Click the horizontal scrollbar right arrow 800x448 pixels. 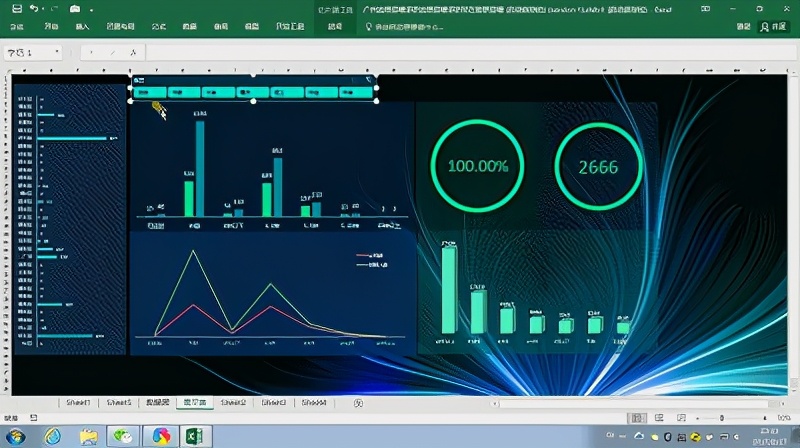point(783,404)
